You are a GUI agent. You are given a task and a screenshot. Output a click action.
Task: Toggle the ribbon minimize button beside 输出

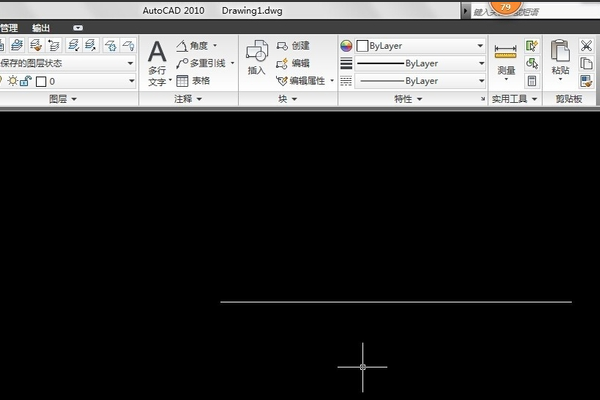(78, 28)
